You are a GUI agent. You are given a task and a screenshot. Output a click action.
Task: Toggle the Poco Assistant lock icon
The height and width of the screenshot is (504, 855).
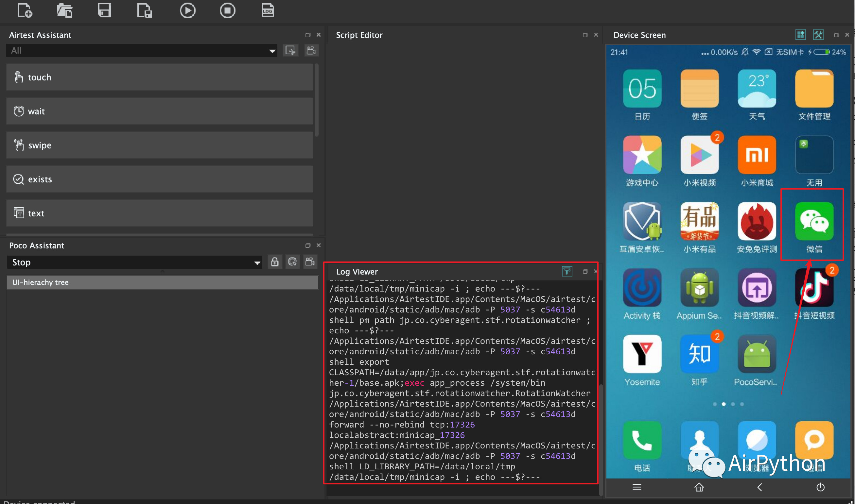(274, 262)
